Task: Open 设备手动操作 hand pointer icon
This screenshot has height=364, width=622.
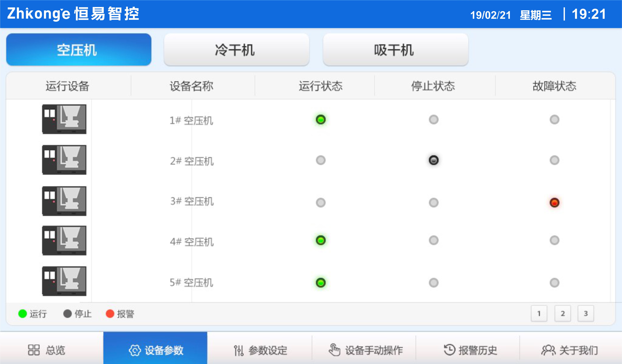Action: [x=334, y=350]
